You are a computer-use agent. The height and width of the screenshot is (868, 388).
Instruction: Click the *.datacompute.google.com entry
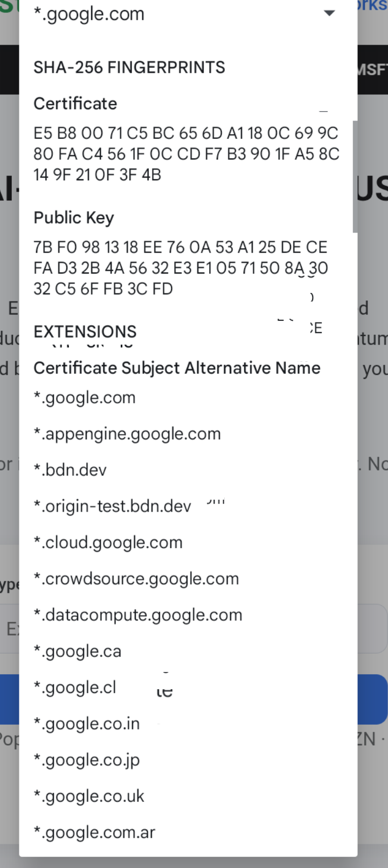(138, 615)
